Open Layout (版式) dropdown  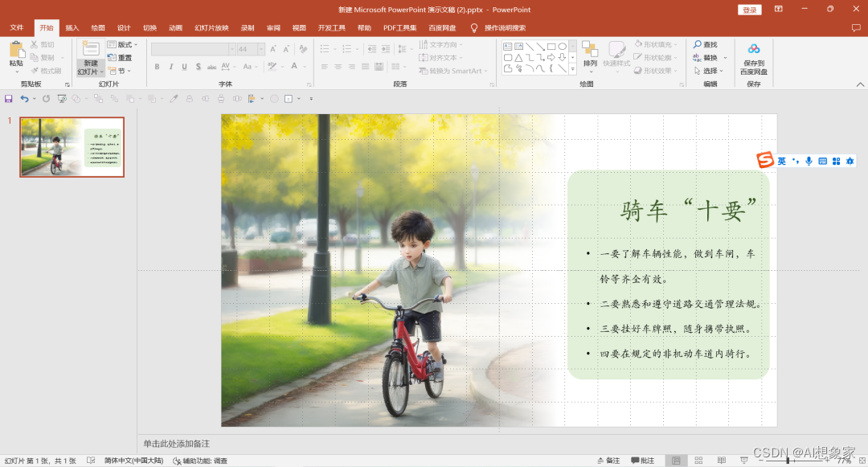pos(122,44)
